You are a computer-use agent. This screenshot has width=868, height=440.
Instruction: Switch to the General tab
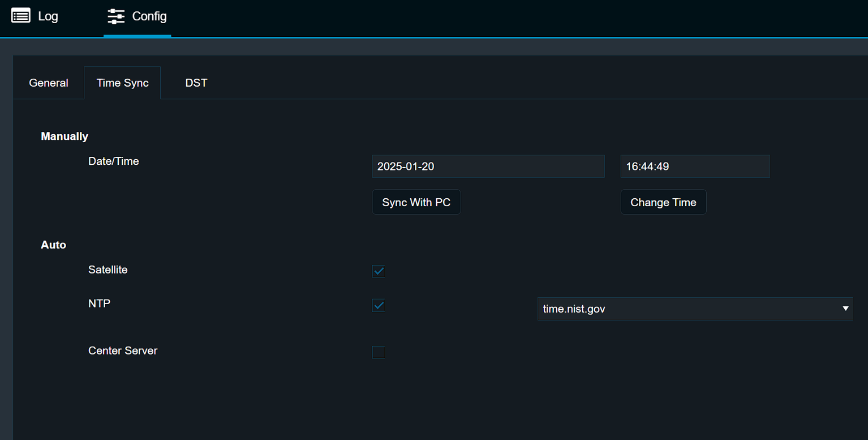coord(49,83)
